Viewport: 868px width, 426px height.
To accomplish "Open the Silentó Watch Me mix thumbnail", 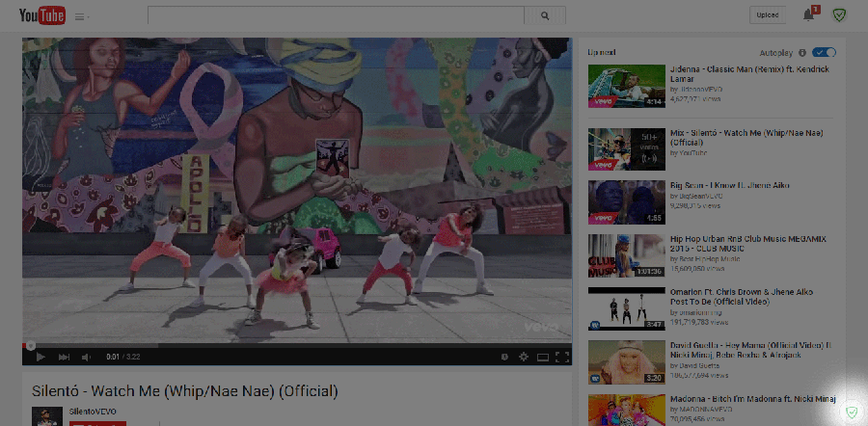I will pyautogui.click(x=627, y=149).
